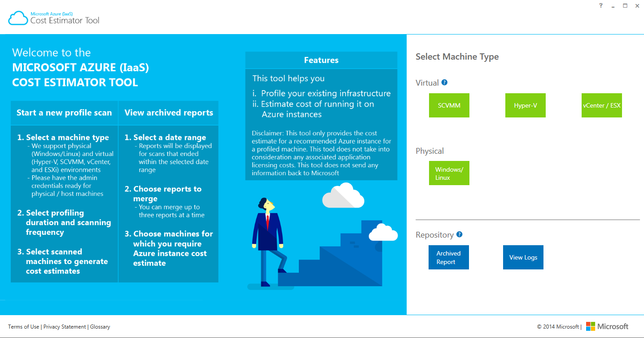The width and height of the screenshot is (644, 338).
Task: Open the help question mark icon
Action: [x=601, y=5]
